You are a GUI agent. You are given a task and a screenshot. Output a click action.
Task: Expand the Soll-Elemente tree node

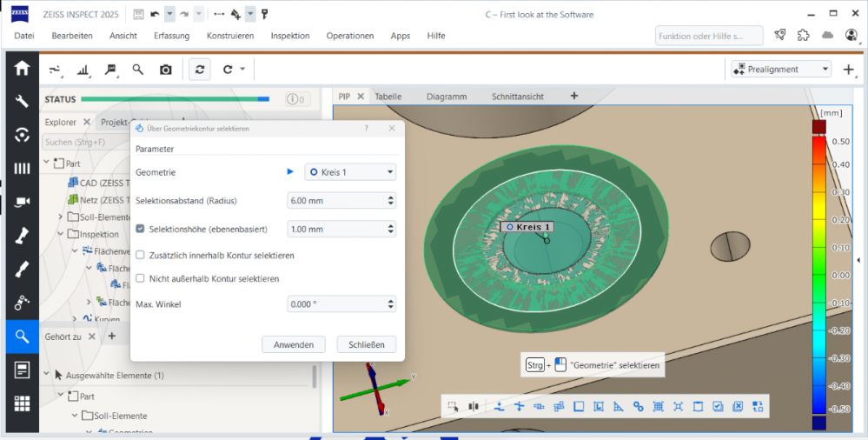(61, 217)
